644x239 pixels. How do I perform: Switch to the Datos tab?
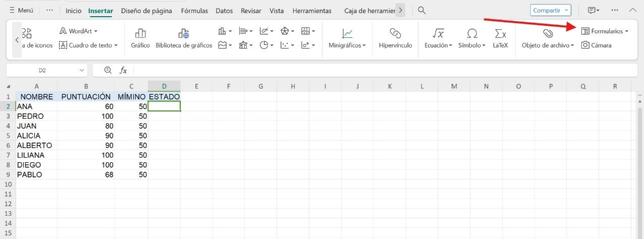pos(224,11)
